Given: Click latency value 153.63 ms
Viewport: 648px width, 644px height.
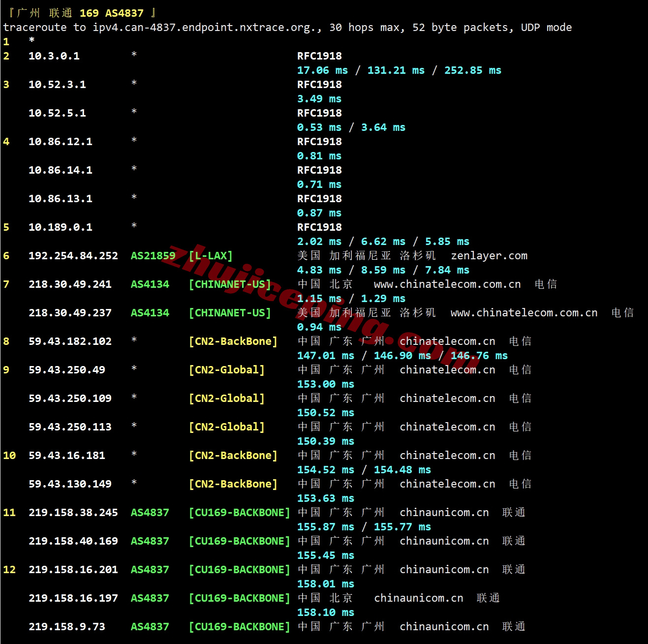Looking at the screenshot, I should click(326, 498).
